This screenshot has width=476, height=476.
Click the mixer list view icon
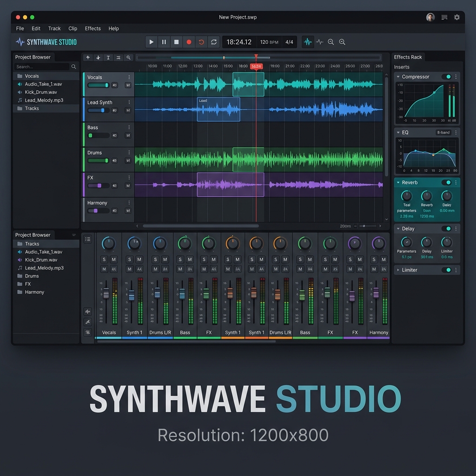(x=88, y=239)
